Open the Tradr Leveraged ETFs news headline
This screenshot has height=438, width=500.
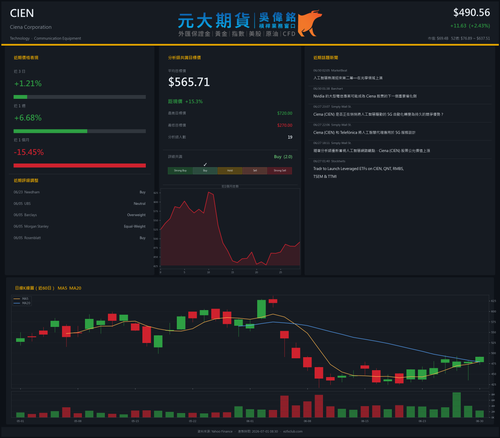tap(358, 172)
